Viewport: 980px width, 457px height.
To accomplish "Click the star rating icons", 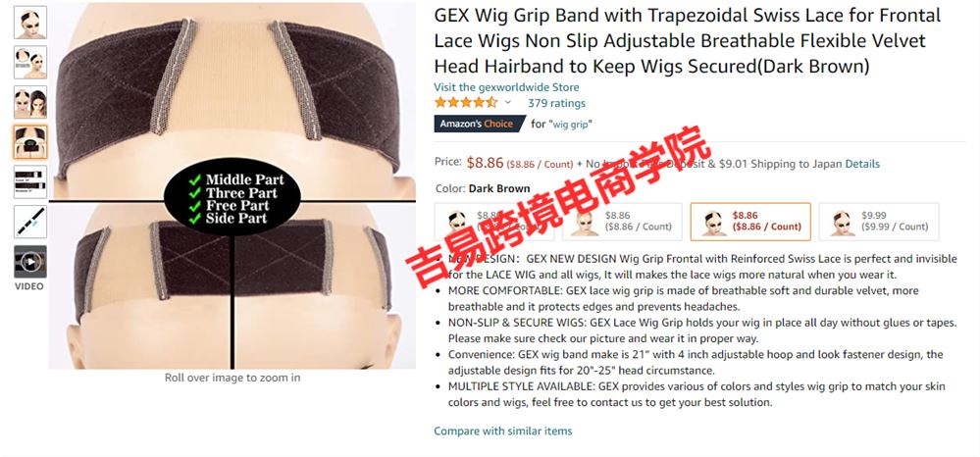I will (466, 103).
